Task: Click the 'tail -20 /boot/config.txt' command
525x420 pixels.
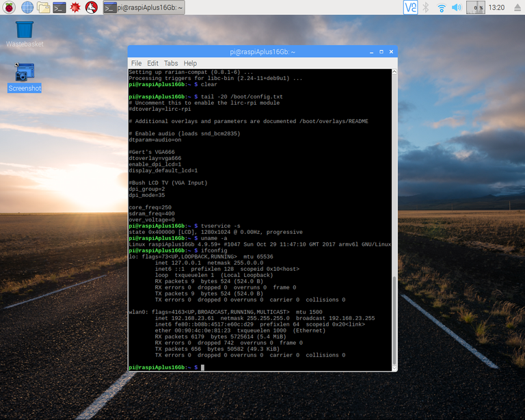Action: [242, 96]
